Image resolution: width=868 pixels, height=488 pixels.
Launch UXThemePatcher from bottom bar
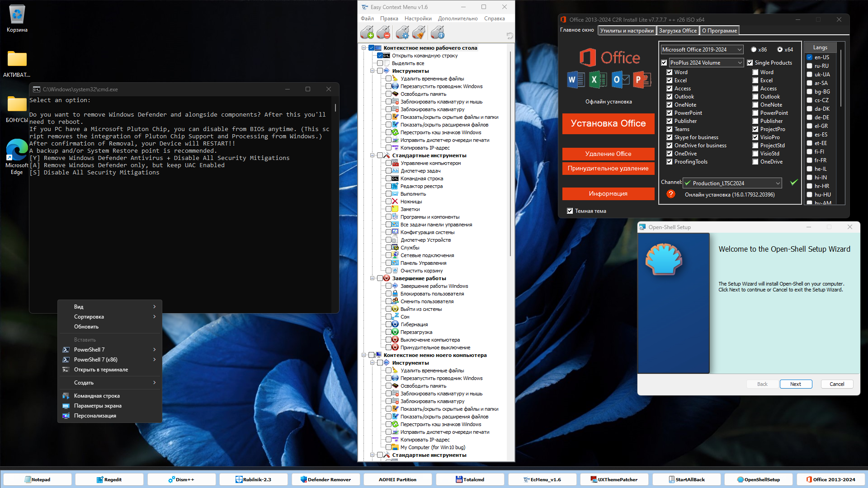coord(614,479)
